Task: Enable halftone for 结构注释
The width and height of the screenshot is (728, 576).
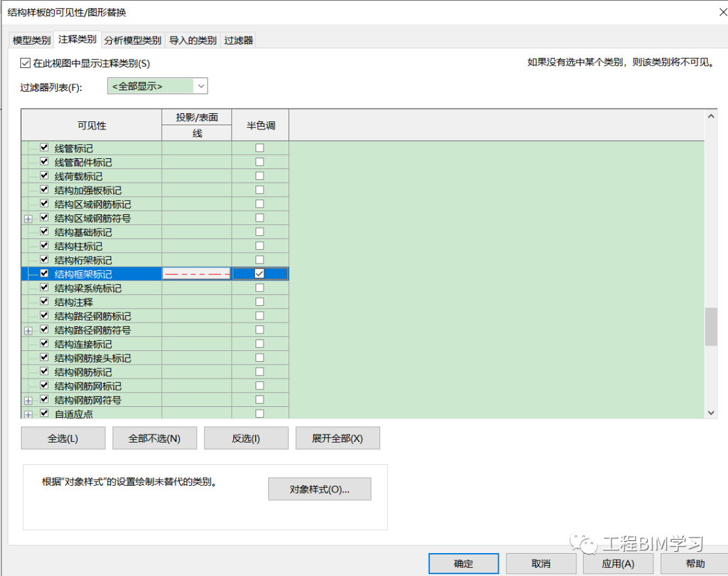Action: pos(260,302)
